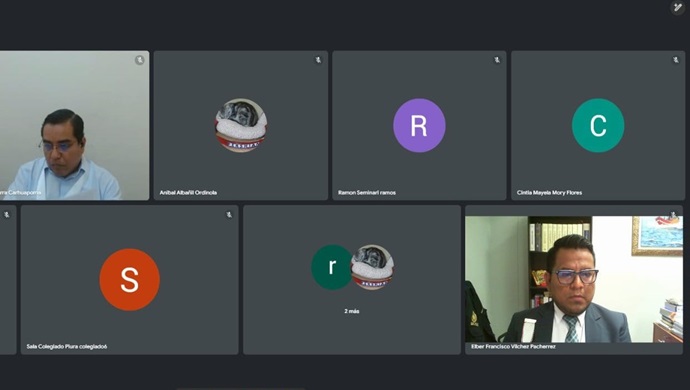This screenshot has width=690, height=390.
Task: Click Elber Francisco Vilchez Pacherrez's video feed
Action: click(x=574, y=279)
